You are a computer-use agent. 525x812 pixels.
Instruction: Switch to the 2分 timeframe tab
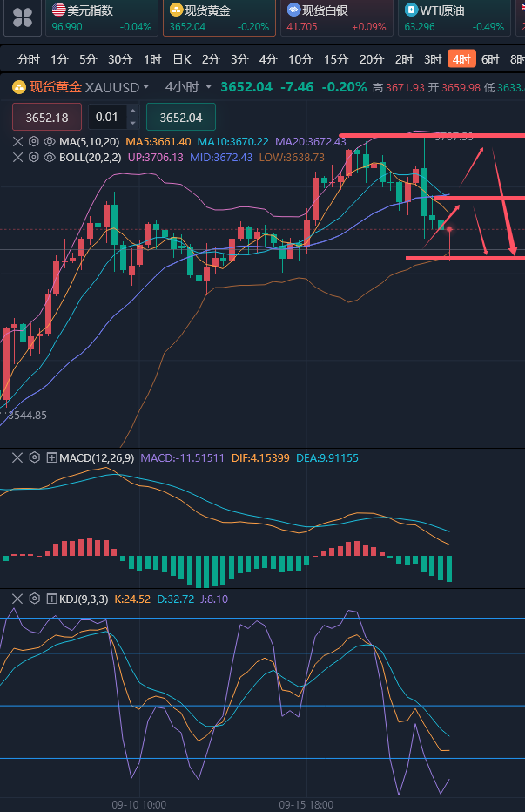(x=211, y=59)
